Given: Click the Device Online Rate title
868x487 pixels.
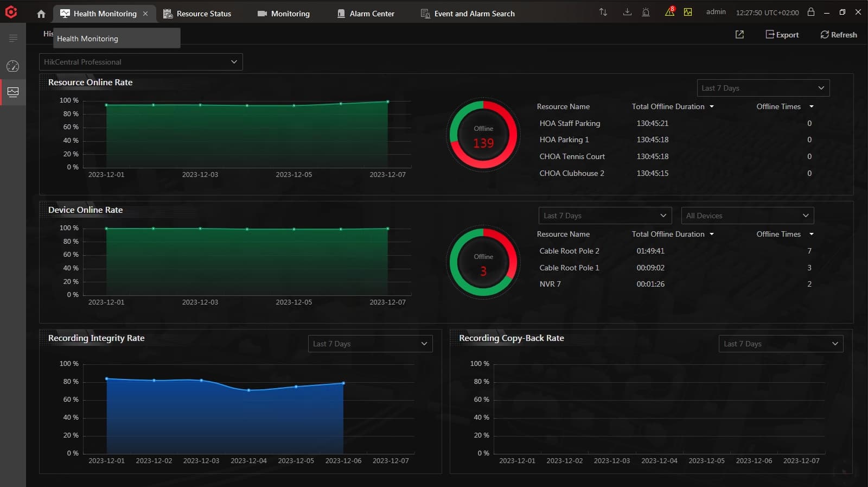Looking at the screenshot, I should click(x=86, y=210).
